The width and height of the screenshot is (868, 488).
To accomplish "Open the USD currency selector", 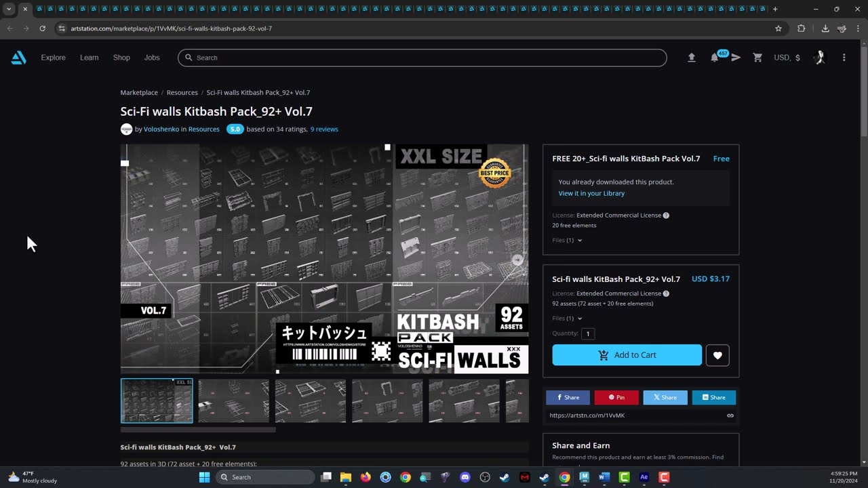I will [x=787, y=58].
